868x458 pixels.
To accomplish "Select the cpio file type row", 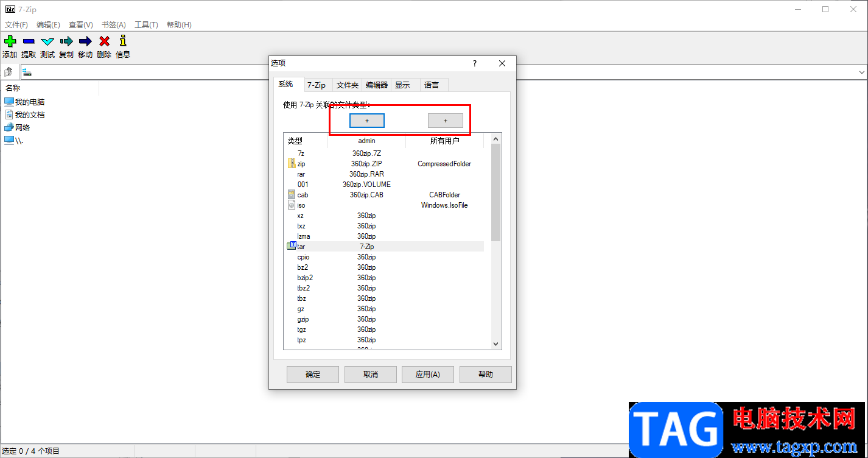I will tap(385, 257).
